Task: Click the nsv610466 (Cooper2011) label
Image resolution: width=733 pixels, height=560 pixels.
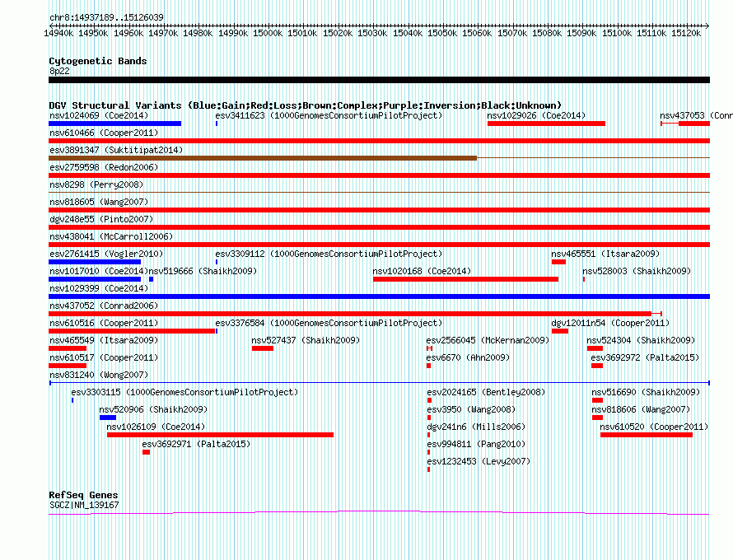Action: pyautogui.click(x=104, y=133)
